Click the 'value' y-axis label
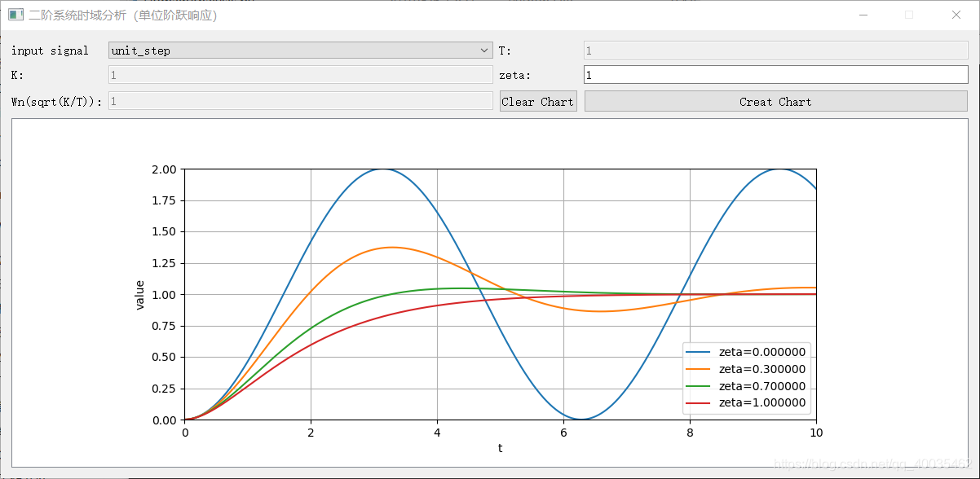The width and height of the screenshot is (980, 479). point(140,294)
